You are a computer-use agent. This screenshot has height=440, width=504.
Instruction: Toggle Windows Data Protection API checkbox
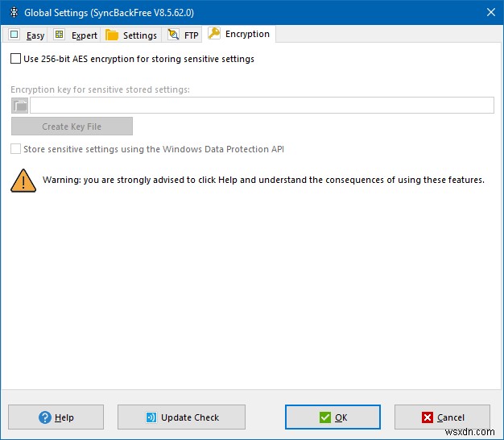tap(16, 149)
